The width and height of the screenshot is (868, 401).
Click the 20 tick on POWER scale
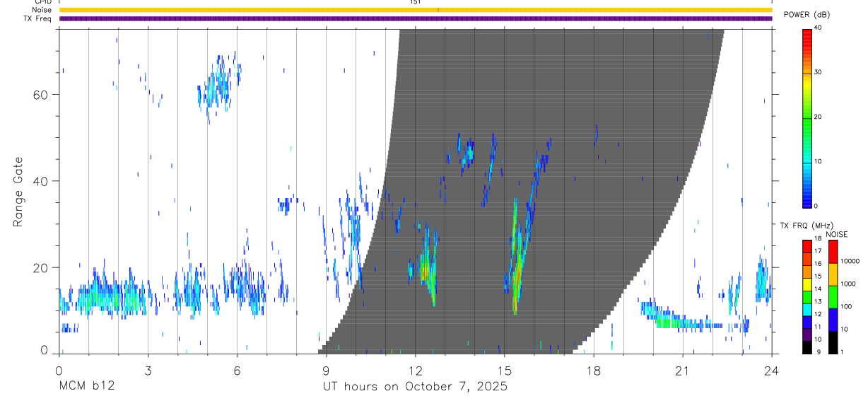tap(818, 117)
